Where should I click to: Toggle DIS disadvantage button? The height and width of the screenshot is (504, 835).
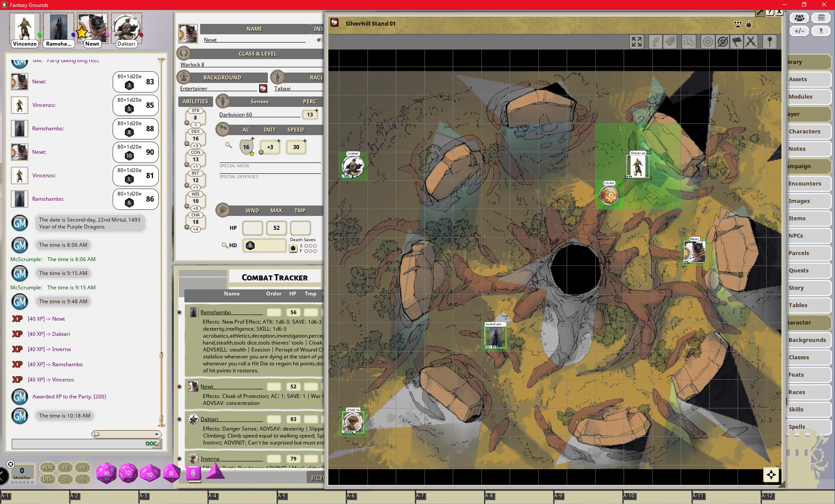(x=48, y=479)
